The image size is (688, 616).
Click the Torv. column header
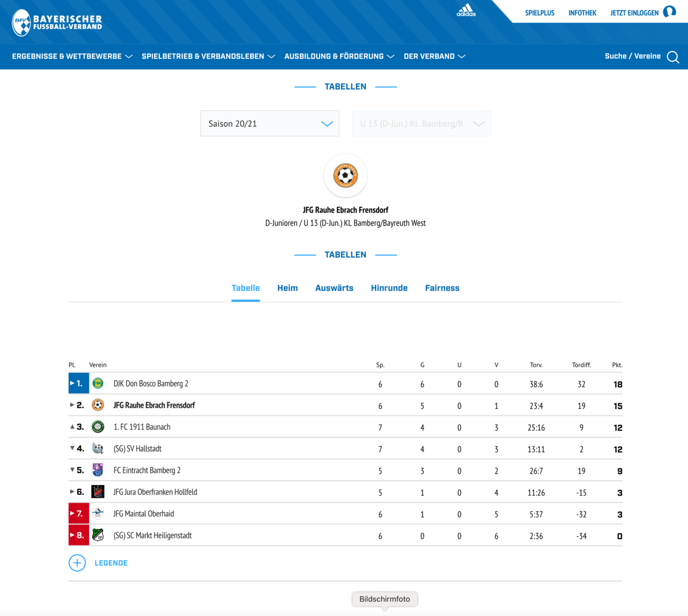(x=536, y=365)
